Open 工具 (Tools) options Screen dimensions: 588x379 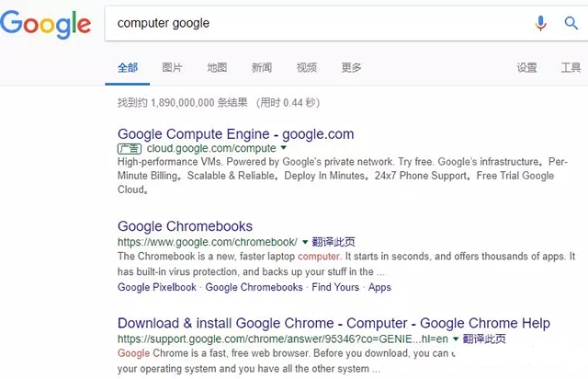(571, 67)
